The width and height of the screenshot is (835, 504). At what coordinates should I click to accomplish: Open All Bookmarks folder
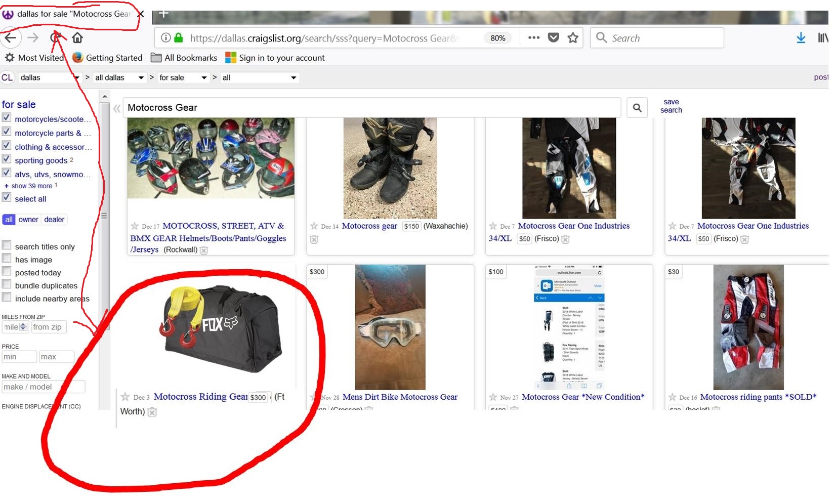pyautogui.click(x=184, y=58)
